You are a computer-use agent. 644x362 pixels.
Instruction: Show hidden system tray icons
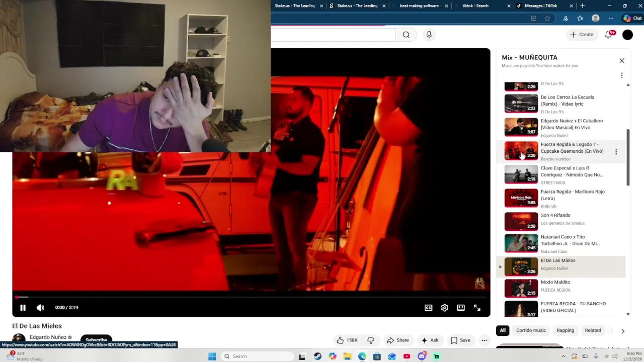point(563,356)
